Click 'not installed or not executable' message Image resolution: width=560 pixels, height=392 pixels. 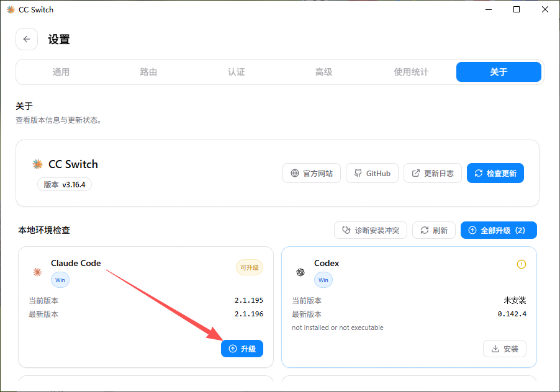point(338,327)
